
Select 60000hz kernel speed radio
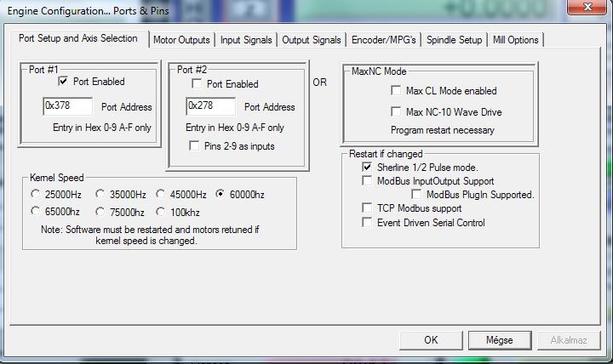[221, 194]
